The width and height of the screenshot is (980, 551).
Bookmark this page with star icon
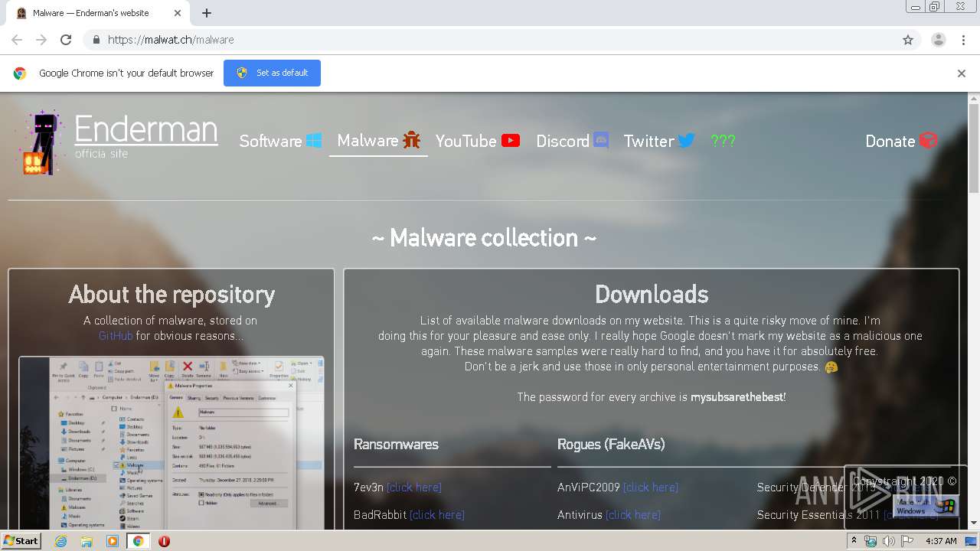(x=908, y=40)
